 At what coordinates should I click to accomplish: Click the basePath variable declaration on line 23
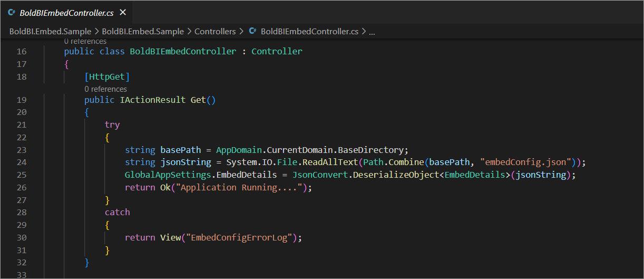(x=181, y=150)
